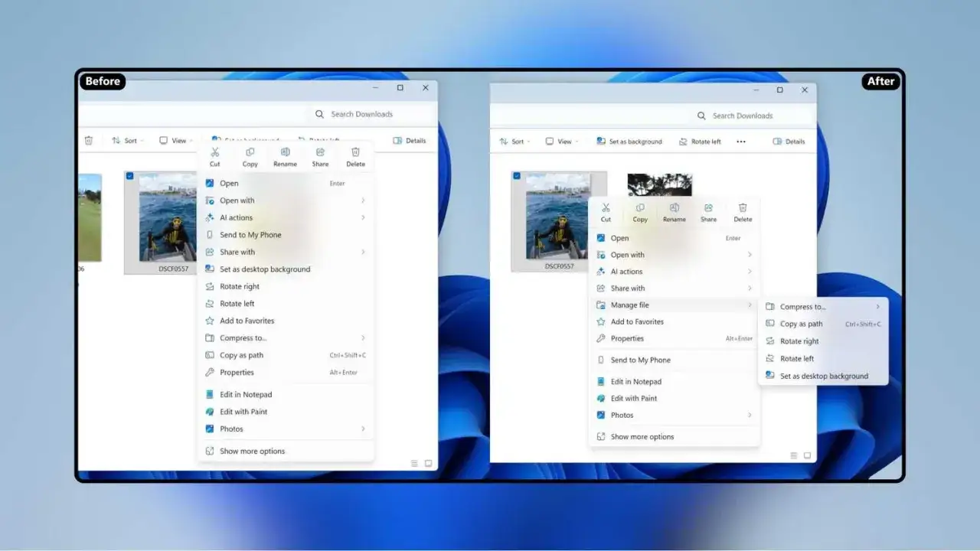Toggle the details view layout icon
The image size is (980, 551).
click(x=792, y=455)
